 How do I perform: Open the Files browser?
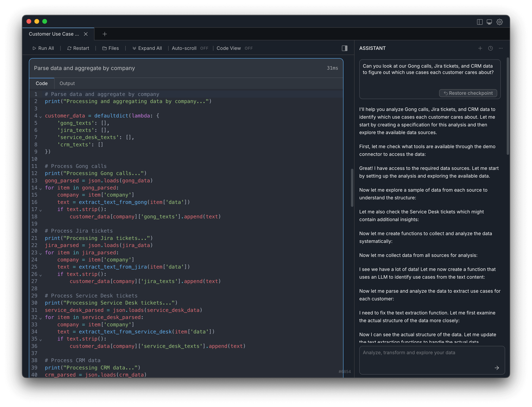click(x=110, y=48)
